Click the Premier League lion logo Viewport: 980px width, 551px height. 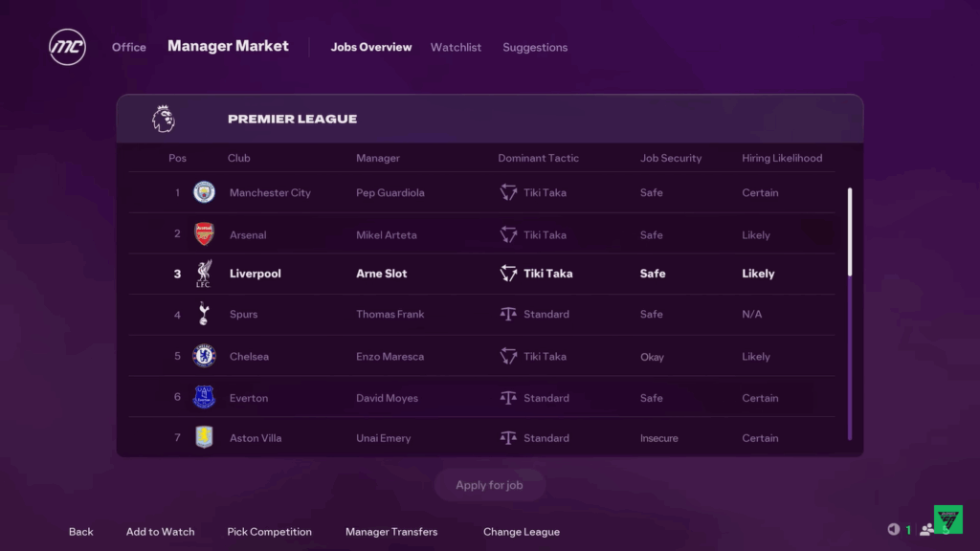point(163,119)
